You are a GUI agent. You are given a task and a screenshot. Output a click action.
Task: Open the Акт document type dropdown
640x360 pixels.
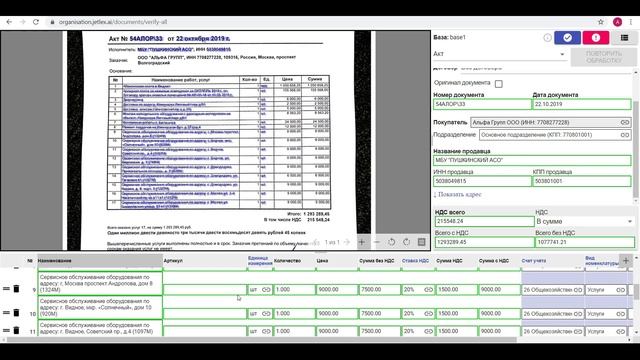pos(500,54)
